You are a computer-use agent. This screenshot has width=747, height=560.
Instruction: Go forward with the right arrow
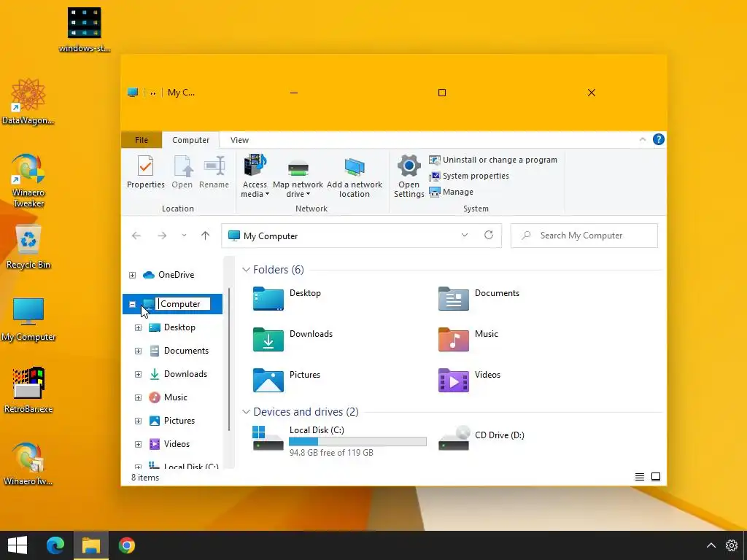point(162,236)
